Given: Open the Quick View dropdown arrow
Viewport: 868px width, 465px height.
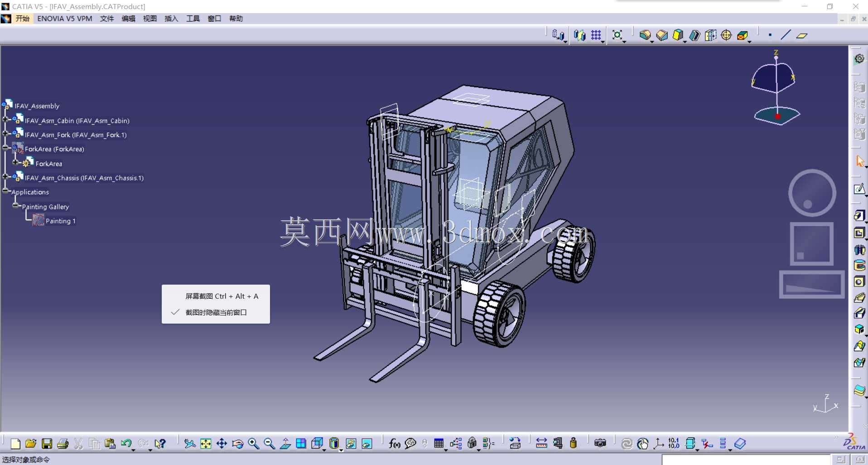Looking at the screenshot, I should click(x=324, y=450).
